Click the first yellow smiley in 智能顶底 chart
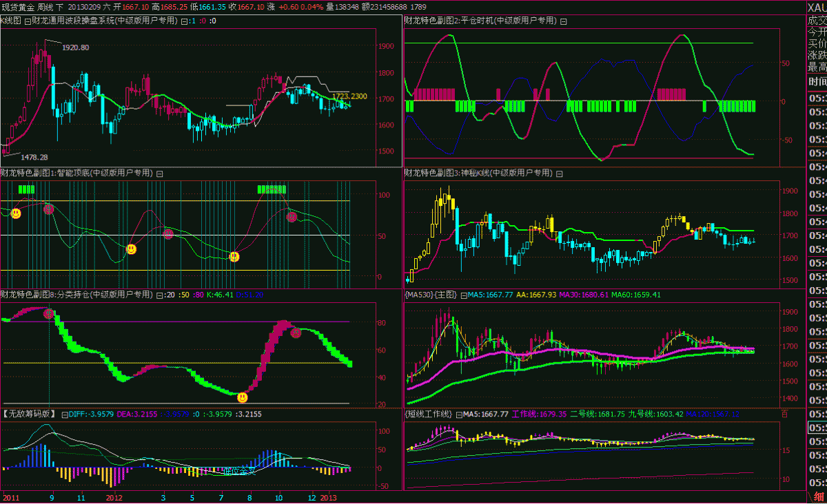Screen dimensions: 827x504 [x=15, y=213]
